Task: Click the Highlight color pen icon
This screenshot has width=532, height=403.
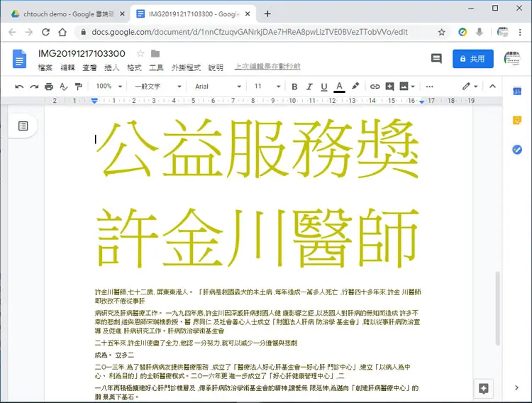Action: coord(355,87)
